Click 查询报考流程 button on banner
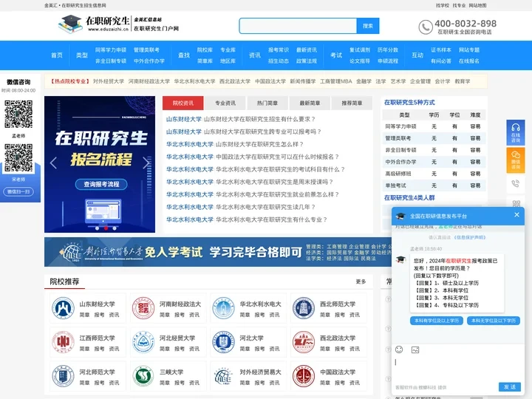This screenshot has width=532, height=399. [101, 184]
